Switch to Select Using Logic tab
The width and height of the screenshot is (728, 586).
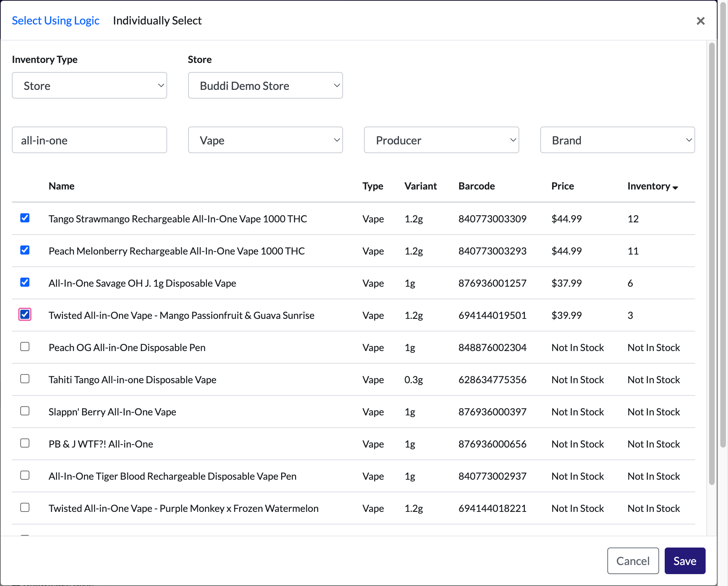pos(56,21)
